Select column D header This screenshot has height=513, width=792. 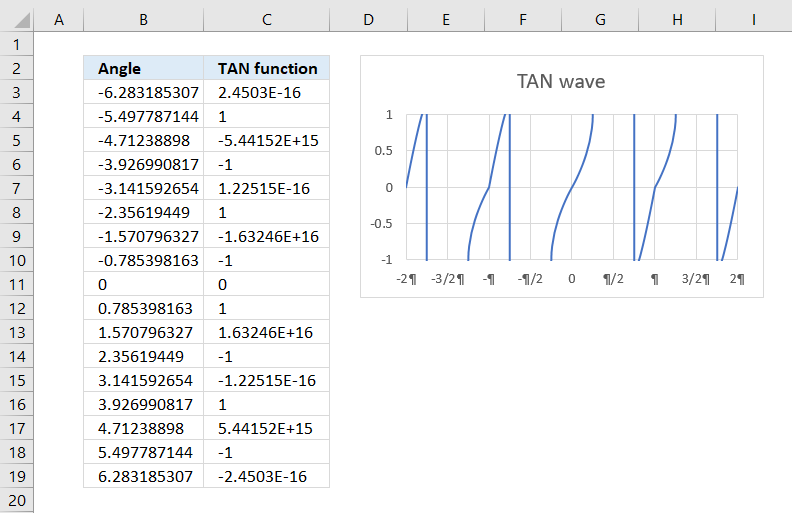369,20
